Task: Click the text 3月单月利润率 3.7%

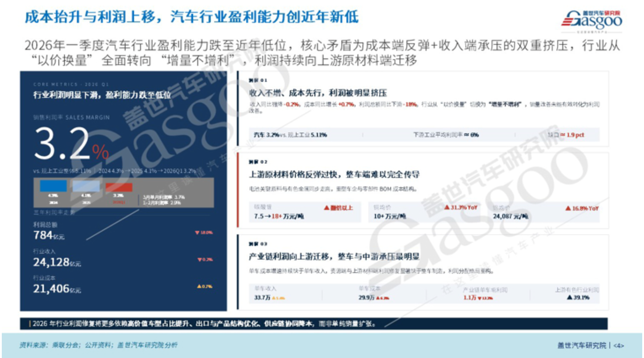Action: coord(163,197)
